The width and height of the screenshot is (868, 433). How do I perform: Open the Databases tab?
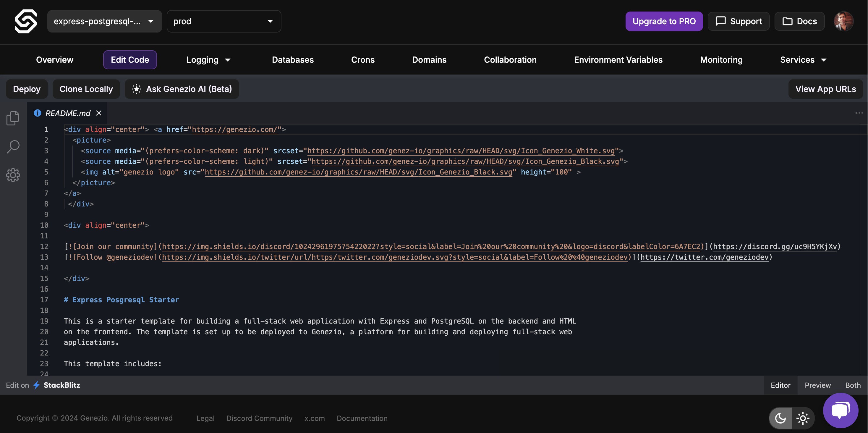pyautogui.click(x=293, y=60)
